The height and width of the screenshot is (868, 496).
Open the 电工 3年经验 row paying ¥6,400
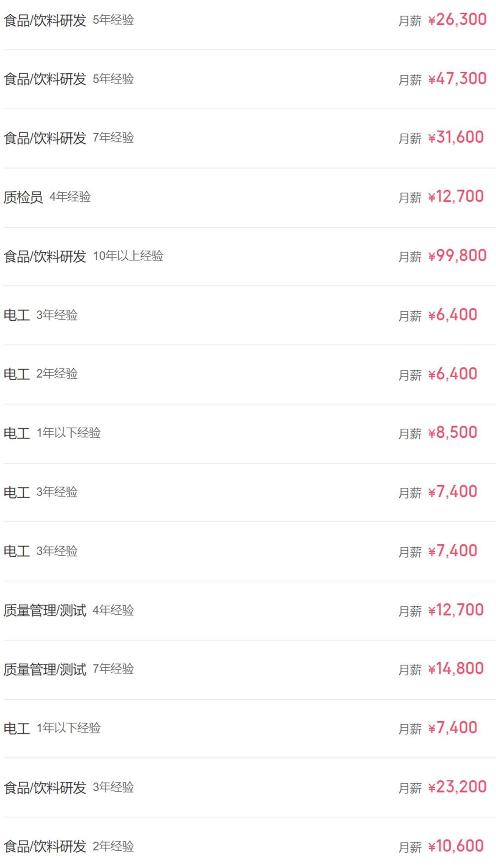[17, 315]
